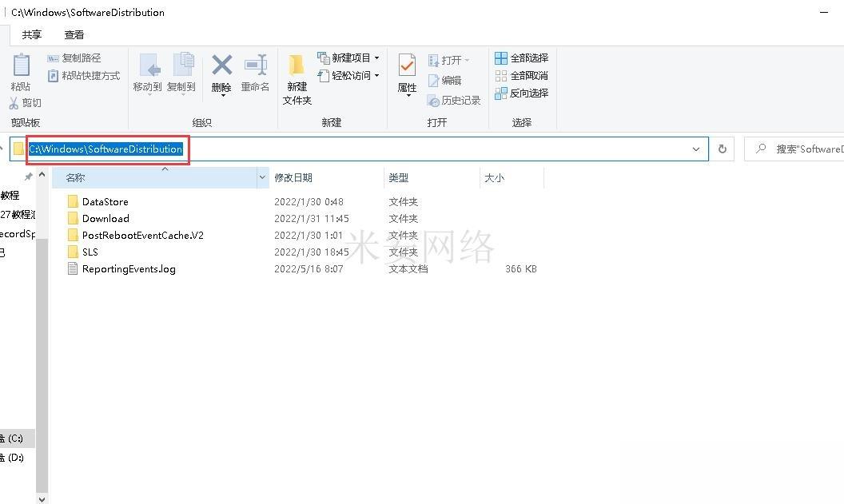Click the Refresh button beside address bar
The height and width of the screenshot is (504, 844).
[x=723, y=149]
